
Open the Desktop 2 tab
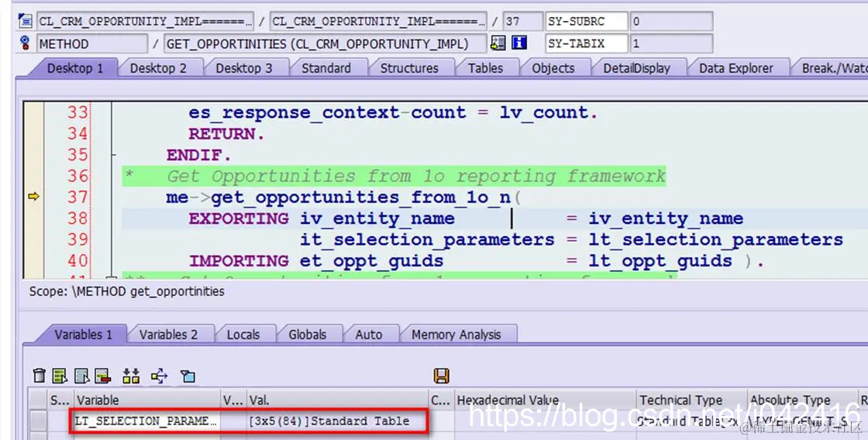coord(158,68)
